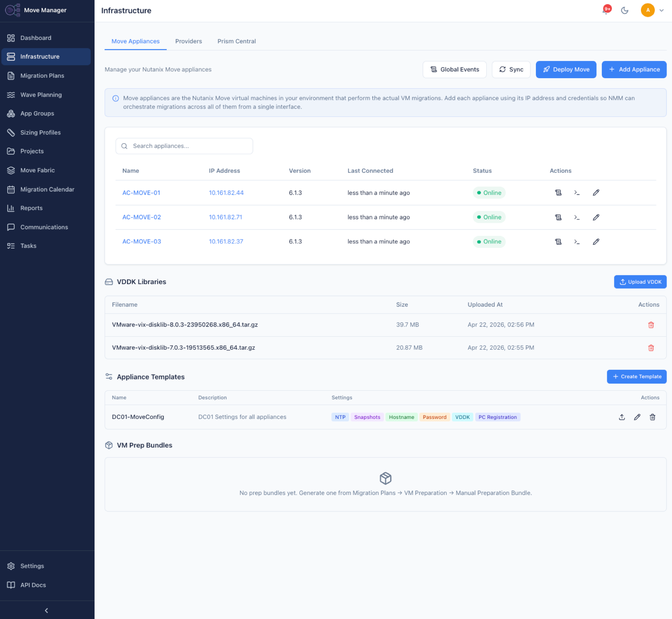The width and height of the screenshot is (672, 619).
Task: Click the Password settings tag
Action: pos(435,417)
